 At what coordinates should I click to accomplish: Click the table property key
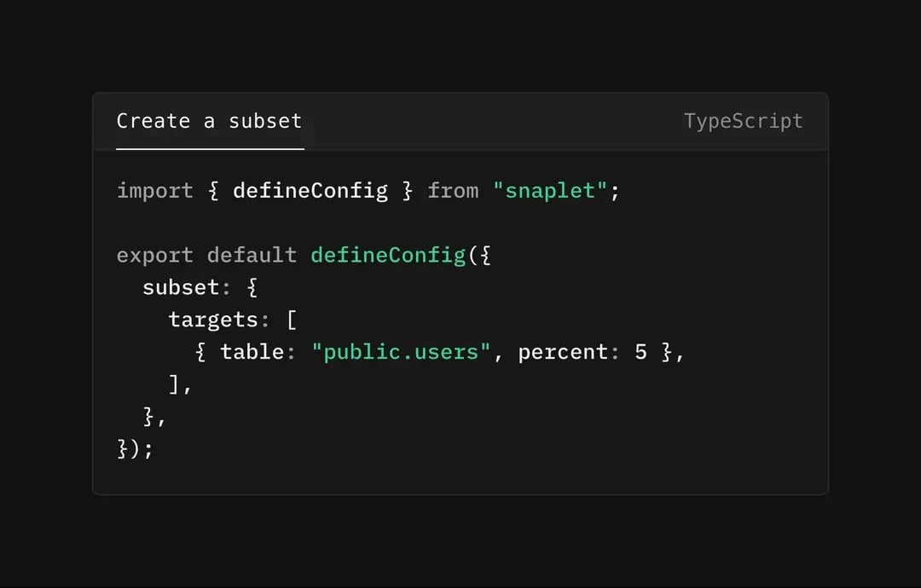click(x=252, y=352)
